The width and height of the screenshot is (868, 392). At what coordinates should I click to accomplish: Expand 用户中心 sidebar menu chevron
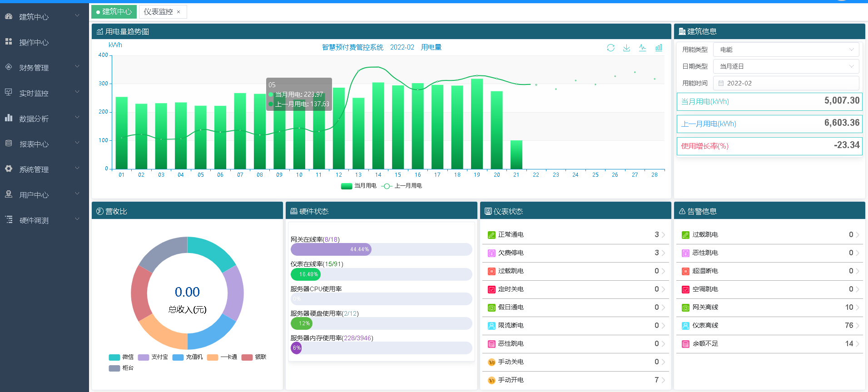tap(77, 194)
